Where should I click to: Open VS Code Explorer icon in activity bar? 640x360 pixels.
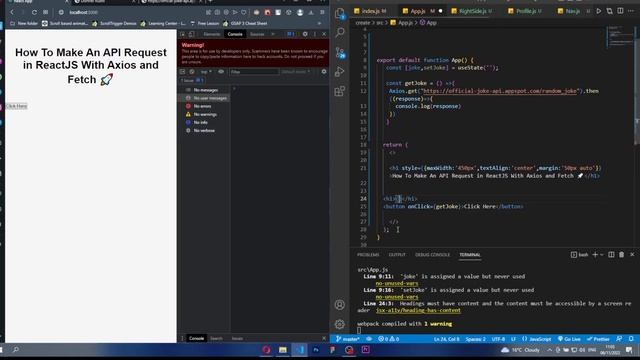point(340,13)
